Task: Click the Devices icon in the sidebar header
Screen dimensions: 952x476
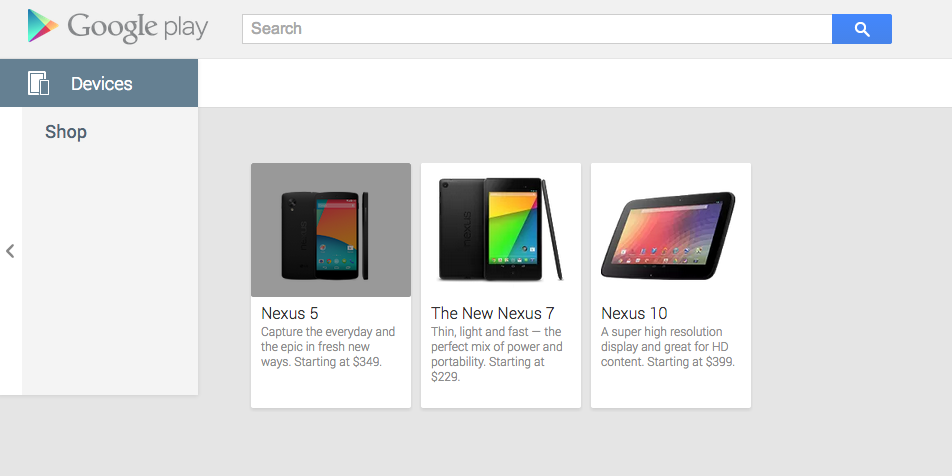Action: [38, 83]
